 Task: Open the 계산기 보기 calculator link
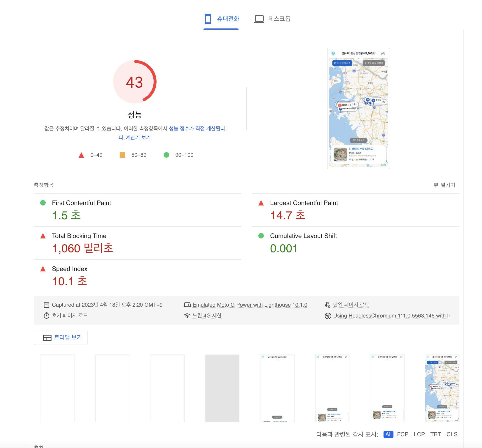(138, 138)
